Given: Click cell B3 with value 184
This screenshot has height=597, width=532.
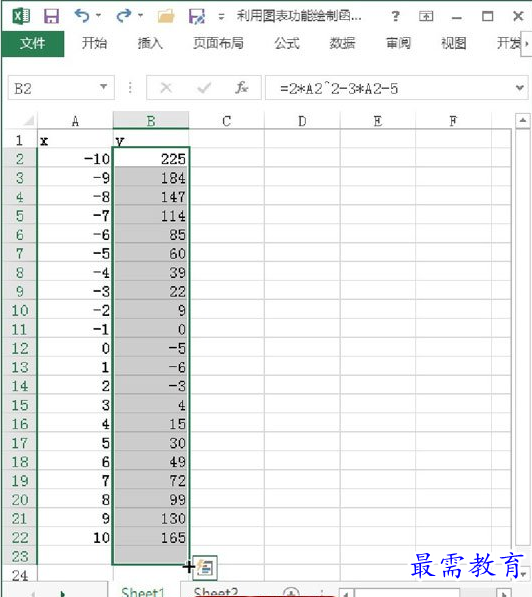Looking at the screenshot, I should 151,178.
